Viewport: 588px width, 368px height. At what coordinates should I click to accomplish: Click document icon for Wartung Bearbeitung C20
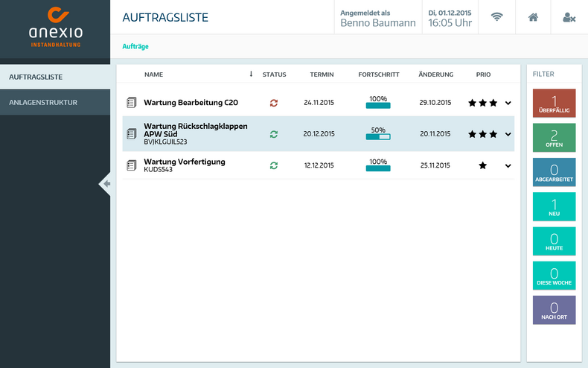tap(132, 102)
